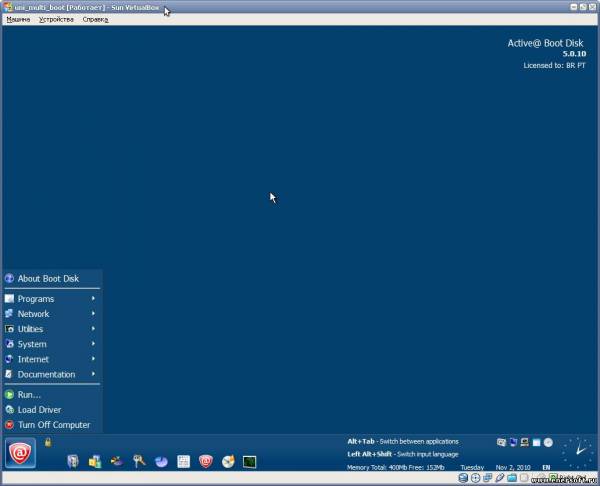Click the EN input language indicator
This screenshot has width=600, height=486.
click(546, 467)
